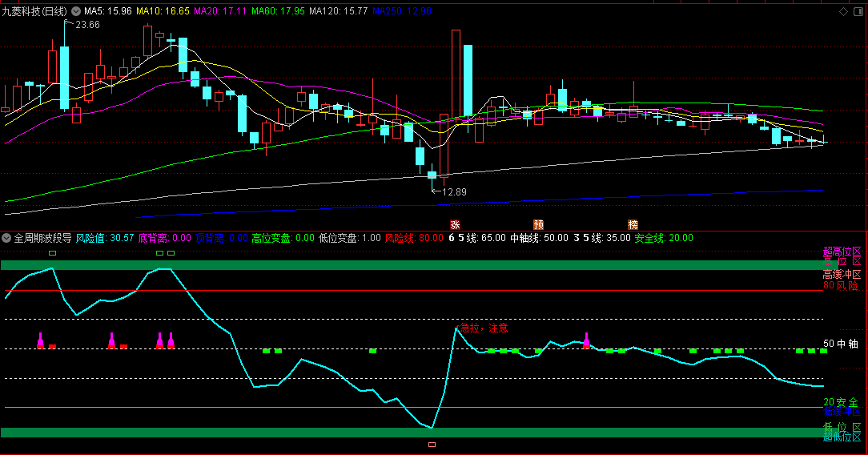Click the 底背离: 0.00 value
Image resolution: width=868 pixels, height=455 pixels.
coord(164,238)
